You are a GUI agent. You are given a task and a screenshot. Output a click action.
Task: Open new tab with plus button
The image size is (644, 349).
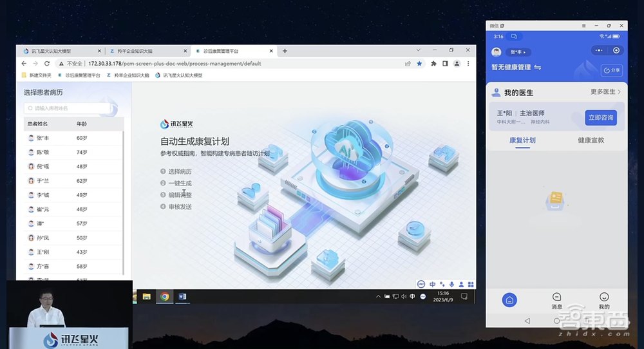point(285,51)
